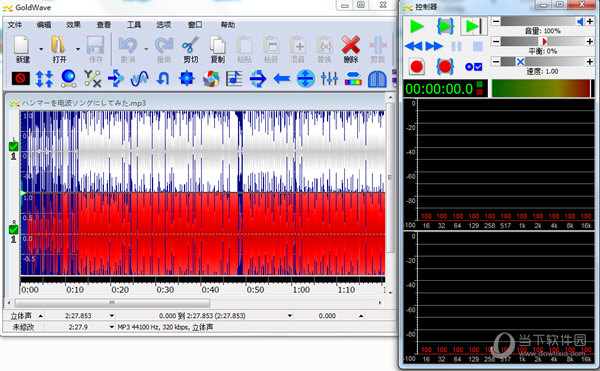
Task: Click the balance slider track
Action: 543,41
